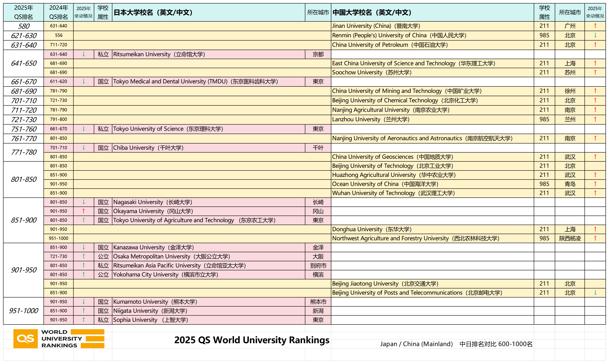Click the green down arrow beside Beijing University of Posts

[x=595, y=292]
